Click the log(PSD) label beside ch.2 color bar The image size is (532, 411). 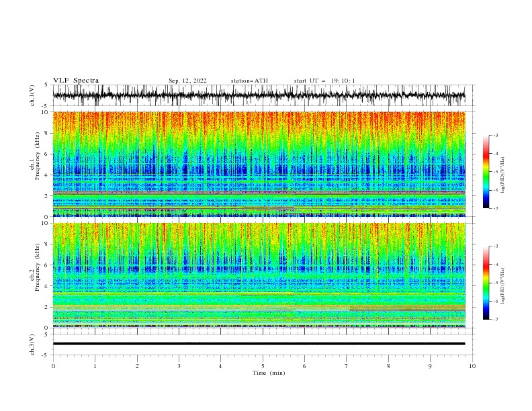(502, 285)
